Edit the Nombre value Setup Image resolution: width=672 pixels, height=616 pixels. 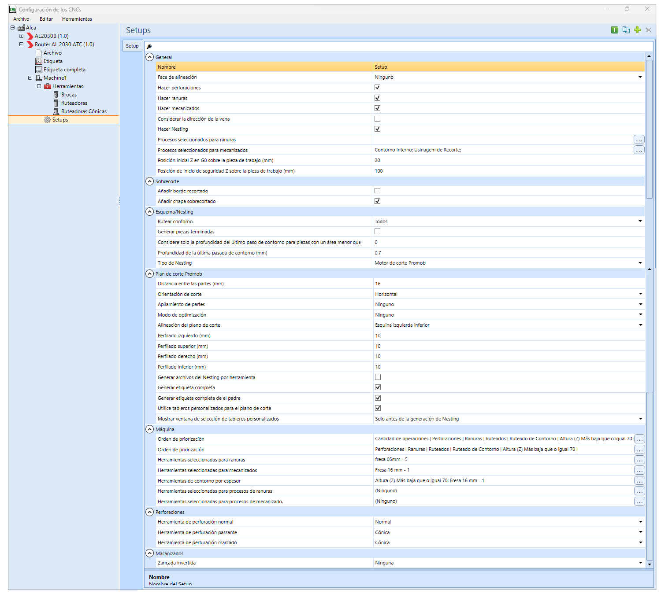[x=509, y=67]
